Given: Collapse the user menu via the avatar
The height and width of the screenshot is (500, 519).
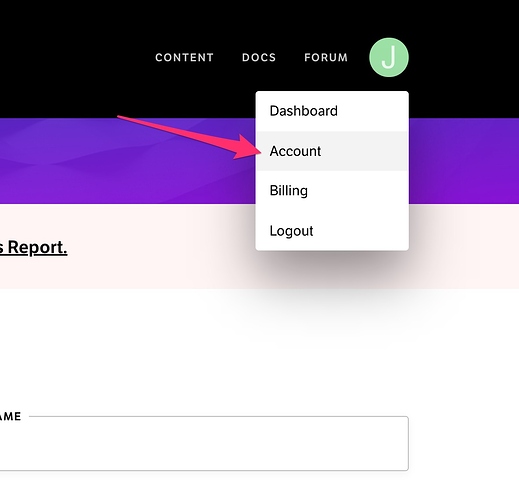Looking at the screenshot, I should point(389,57).
